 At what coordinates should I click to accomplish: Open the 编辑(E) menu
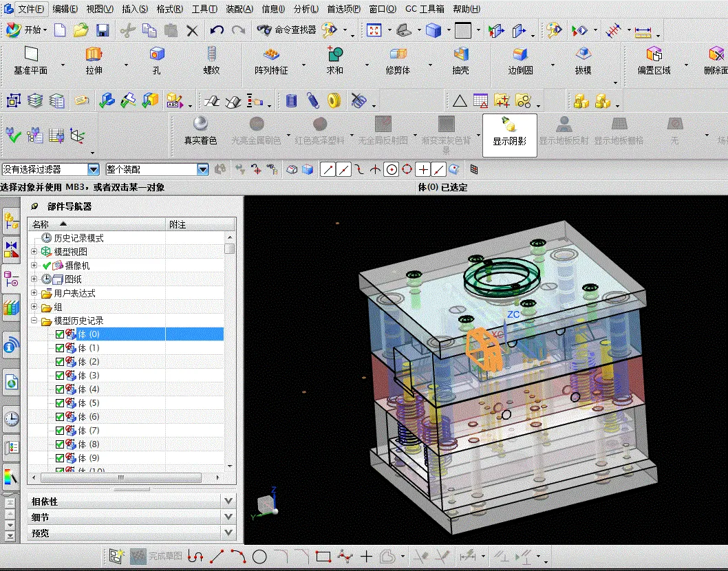[65, 9]
